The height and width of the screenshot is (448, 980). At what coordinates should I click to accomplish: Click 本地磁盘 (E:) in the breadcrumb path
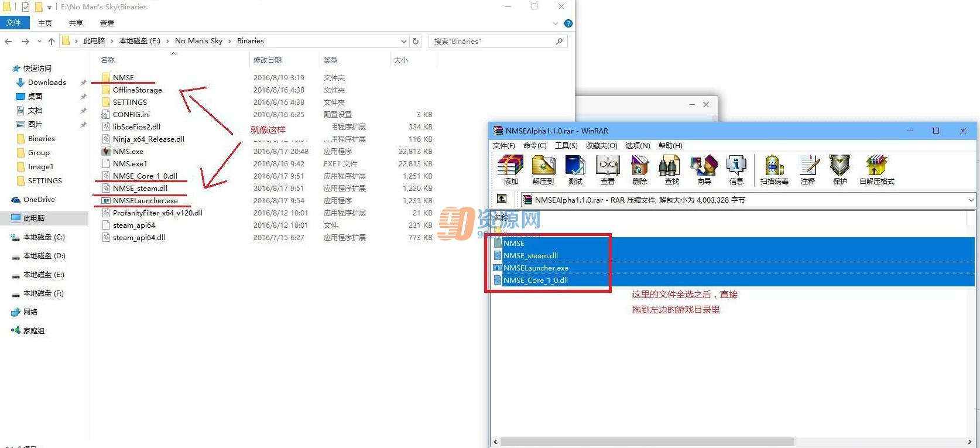click(x=140, y=41)
